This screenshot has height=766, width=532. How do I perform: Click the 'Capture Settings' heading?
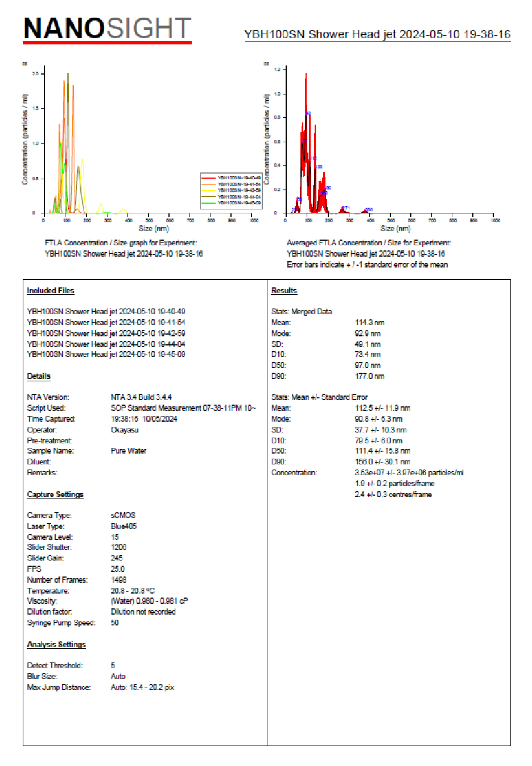click(55, 495)
